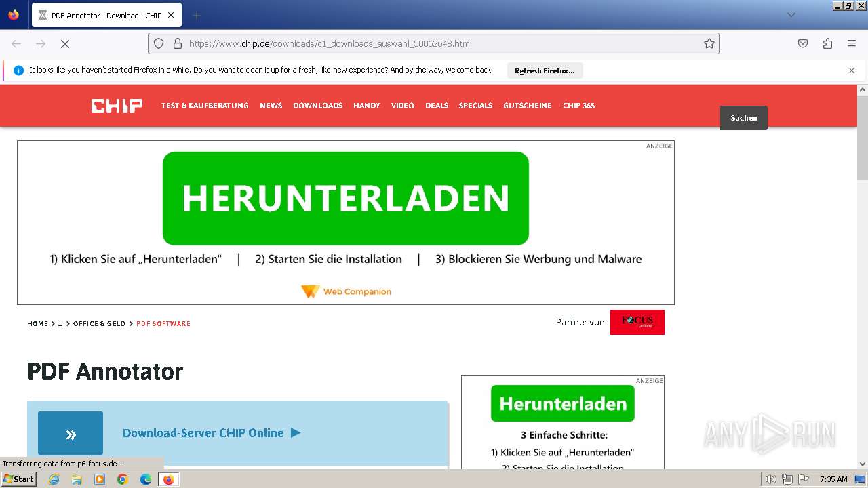Screen dimensions: 868x488
Task: Open Download-Server CHIP Online link
Action: [x=212, y=433]
